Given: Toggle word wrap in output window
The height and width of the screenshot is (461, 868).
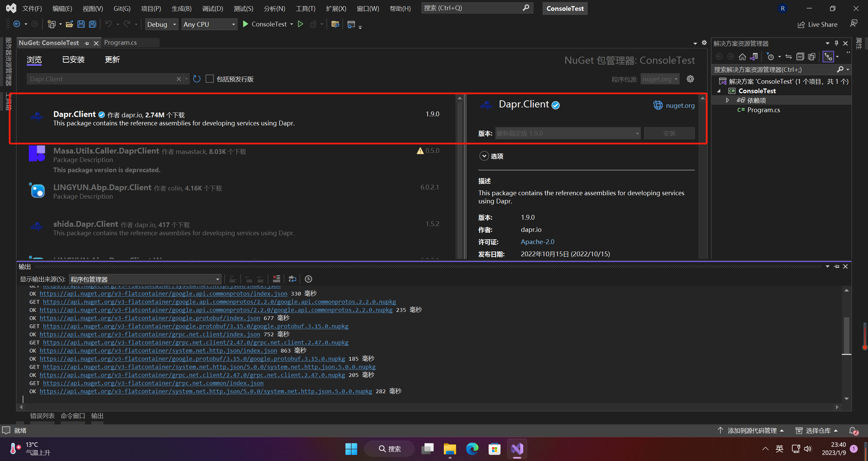Looking at the screenshot, I should pyautogui.click(x=292, y=279).
